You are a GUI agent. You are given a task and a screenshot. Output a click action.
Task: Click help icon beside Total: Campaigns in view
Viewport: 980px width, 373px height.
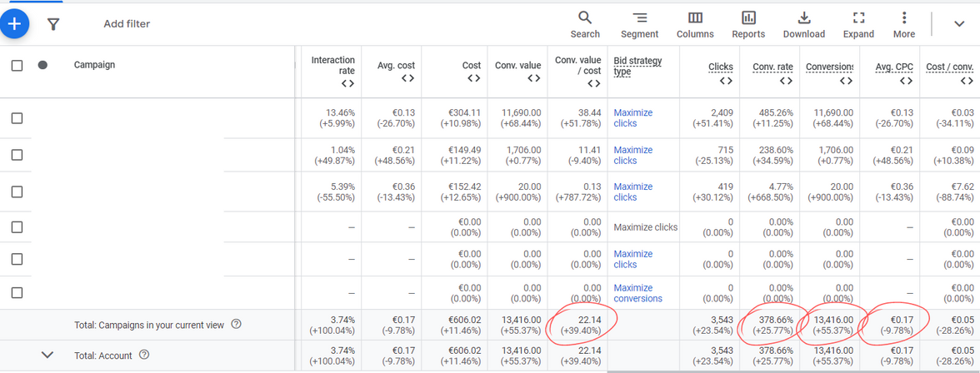point(237,325)
